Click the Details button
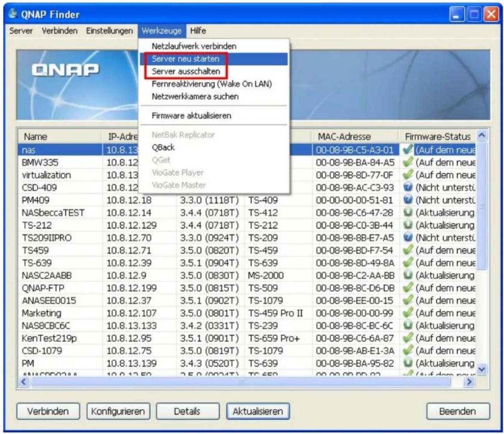The width and height of the screenshot is (504, 434). coord(187,411)
